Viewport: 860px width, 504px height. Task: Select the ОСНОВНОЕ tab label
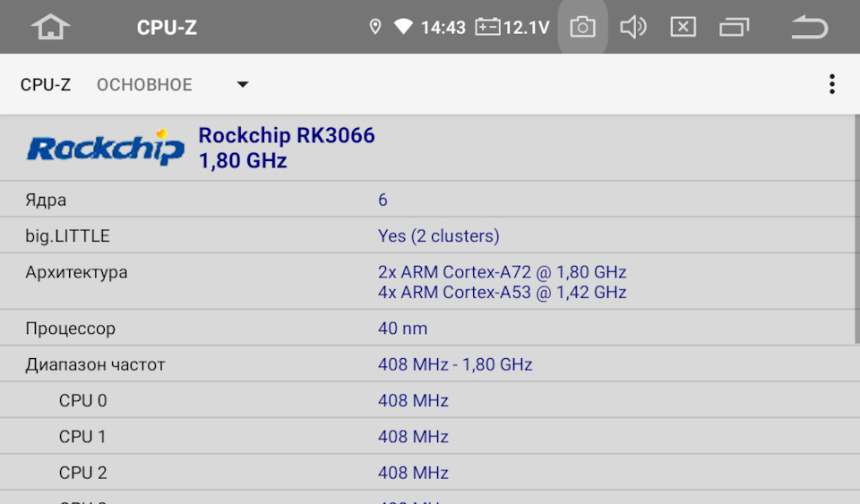coord(144,84)
